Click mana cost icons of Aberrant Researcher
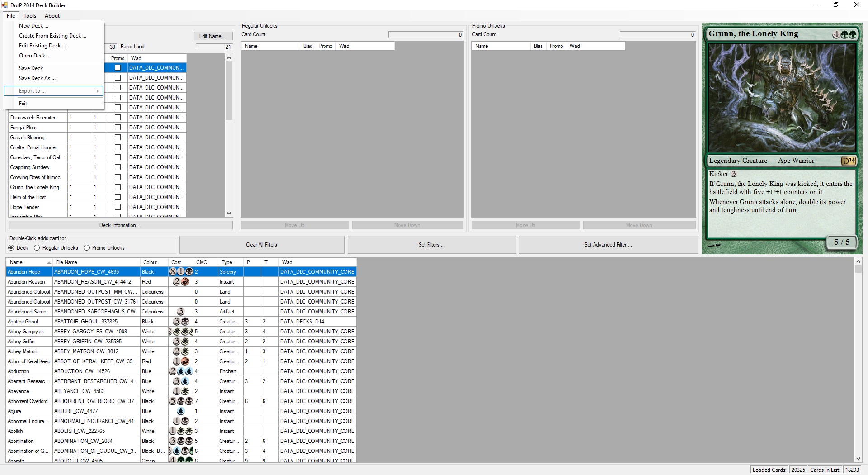This screenshot has height=475, width=868. (x=181, y=381)
